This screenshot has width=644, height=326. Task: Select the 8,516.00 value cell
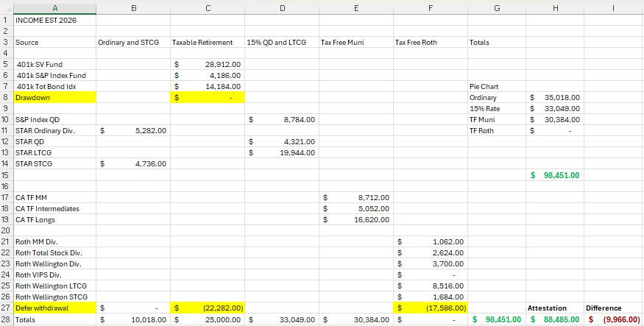(x=431, y=286)
